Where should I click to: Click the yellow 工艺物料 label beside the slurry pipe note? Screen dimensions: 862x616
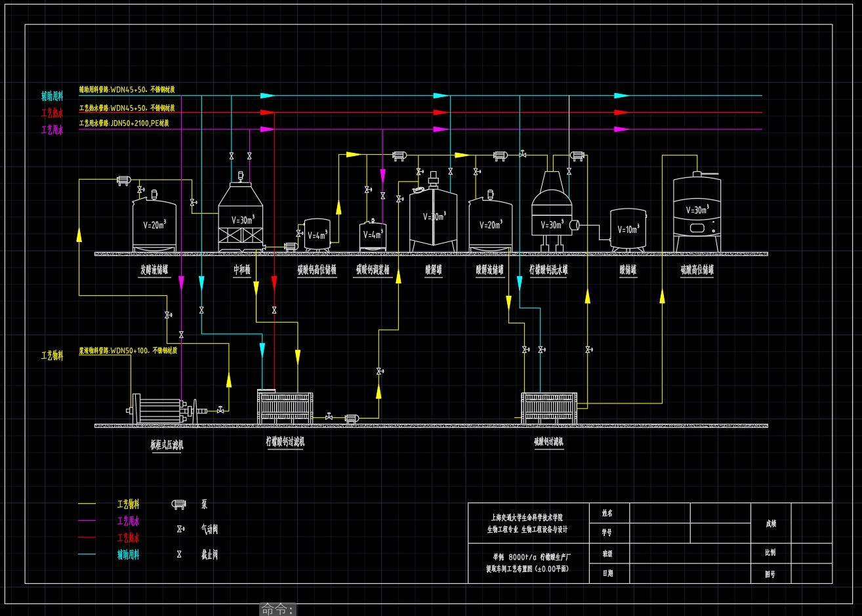(x=52, y=356)
